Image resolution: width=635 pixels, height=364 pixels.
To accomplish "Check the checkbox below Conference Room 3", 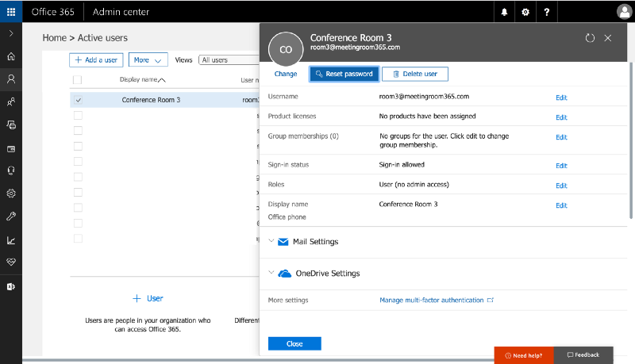I will tap(78, 115).
